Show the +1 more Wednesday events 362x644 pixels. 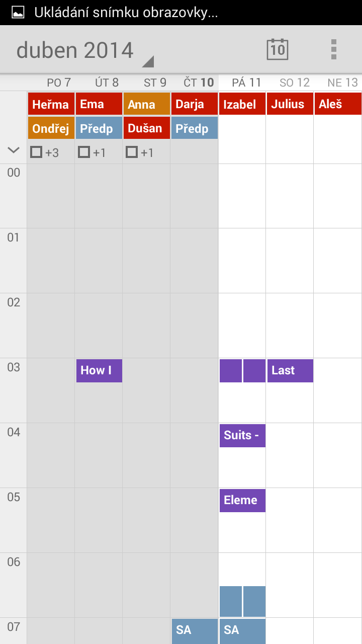click(x=140, y=152)
